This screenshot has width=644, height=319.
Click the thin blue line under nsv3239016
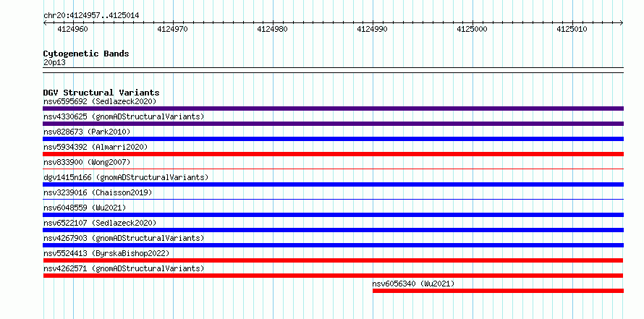333,199
